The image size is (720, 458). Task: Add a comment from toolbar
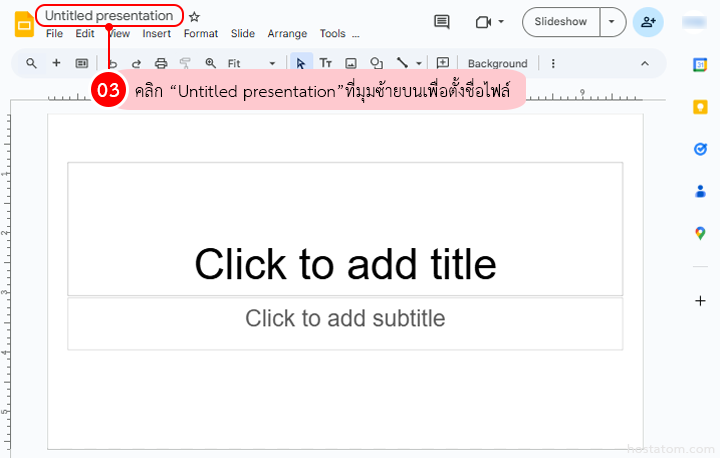click(443, 63)
